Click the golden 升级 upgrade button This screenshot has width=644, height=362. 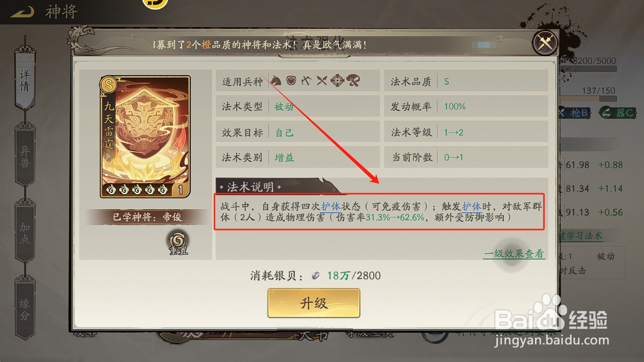[x=314, y=303]
